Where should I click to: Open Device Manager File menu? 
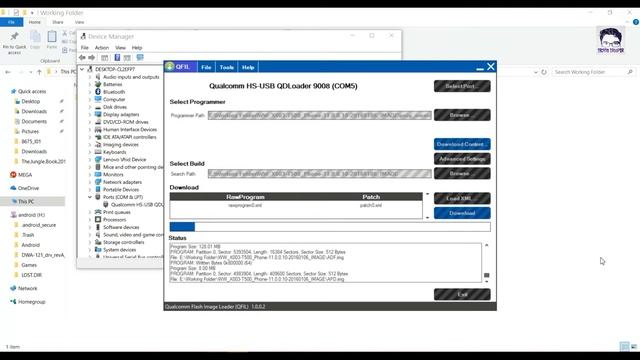tap(84, 48)
